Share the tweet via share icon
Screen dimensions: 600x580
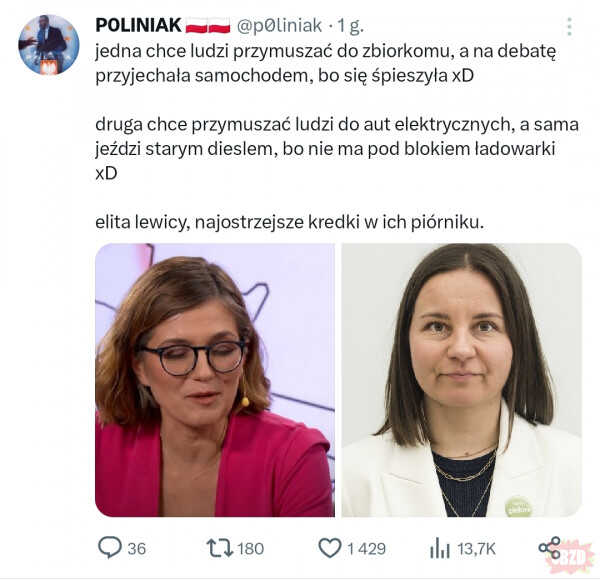550,548
